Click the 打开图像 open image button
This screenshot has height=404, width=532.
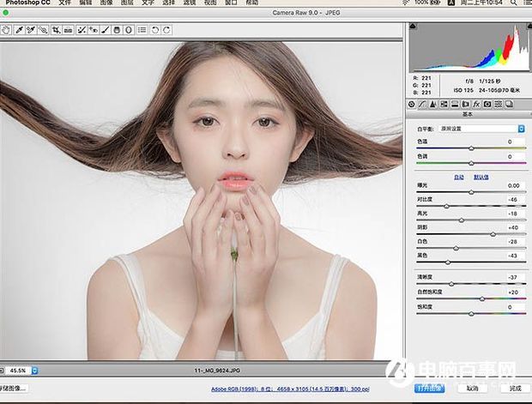[430, 388]
